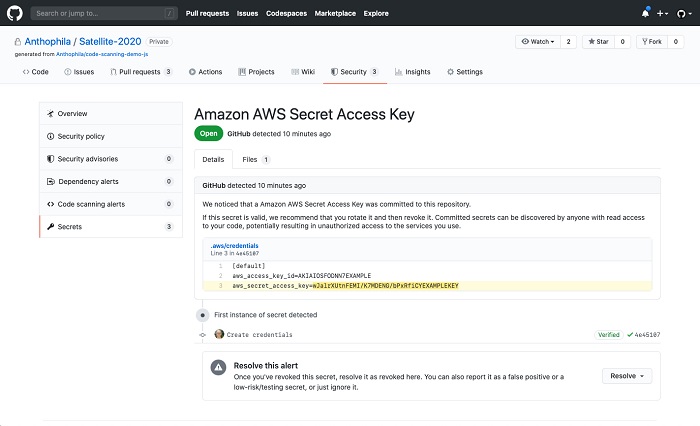This screenshot has height=426, width=700.
Task: Go to the Insights tab
Action: [413, 72]
